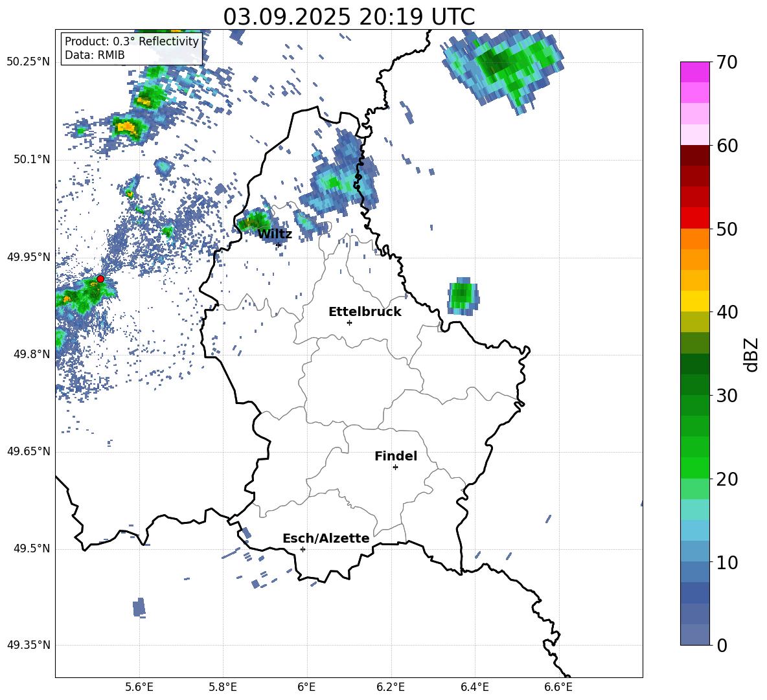Click the Product: 0.3° Reflectivity text

[x=132, y=41]
